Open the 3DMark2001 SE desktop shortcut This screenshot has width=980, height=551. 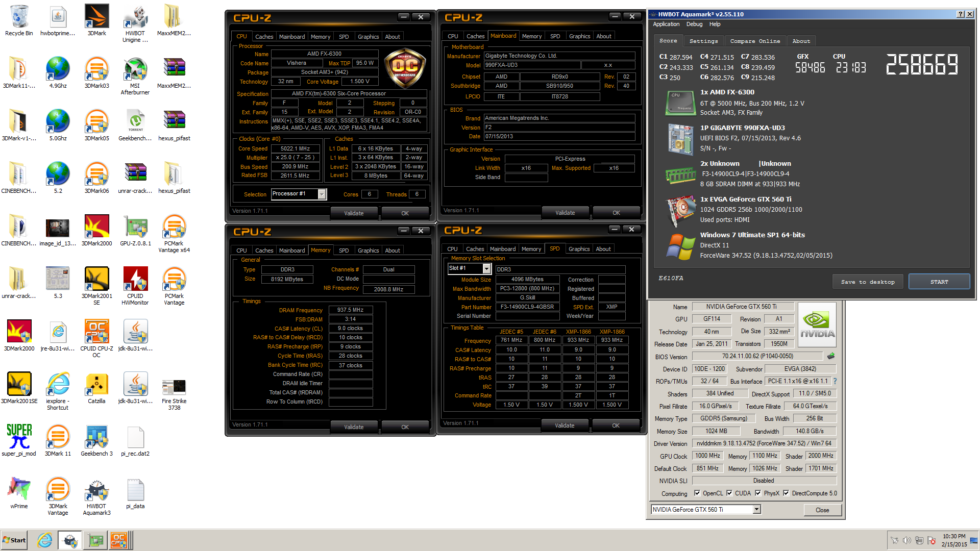[x=96, y=286]
